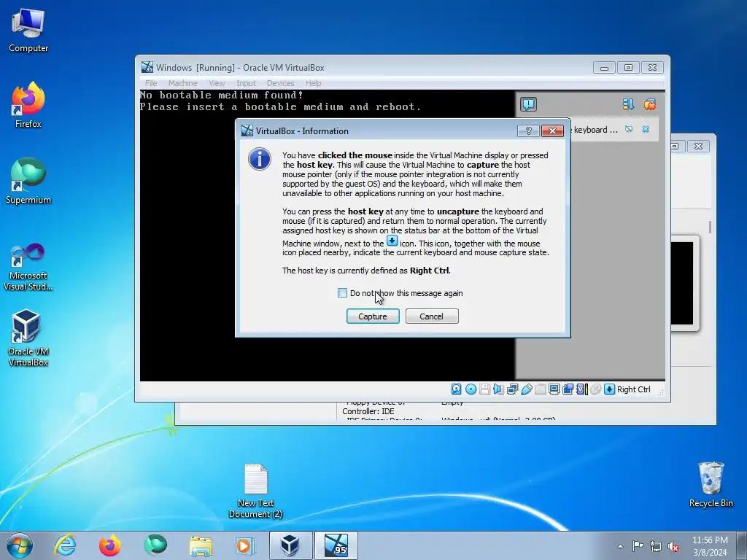Click the keyboard capture arrow icon by Right Ctrl
Screen dimensions: 747x560
(609, 389)
